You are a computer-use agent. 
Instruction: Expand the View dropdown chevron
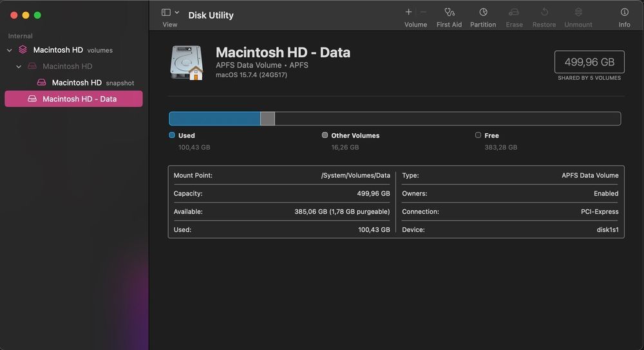(x=177, y=12)
